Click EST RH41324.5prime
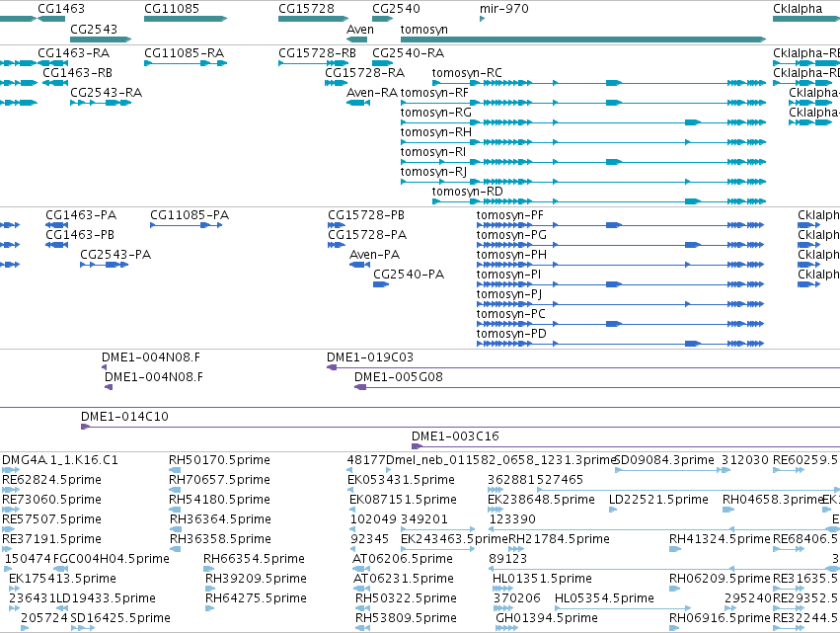The height and width of the screenshot is (633, 840). point(720,540)
